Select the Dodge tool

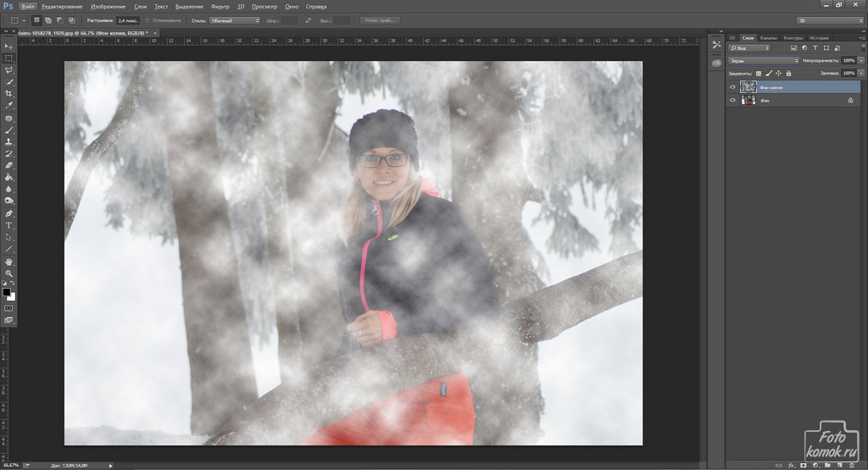[8, 201]
